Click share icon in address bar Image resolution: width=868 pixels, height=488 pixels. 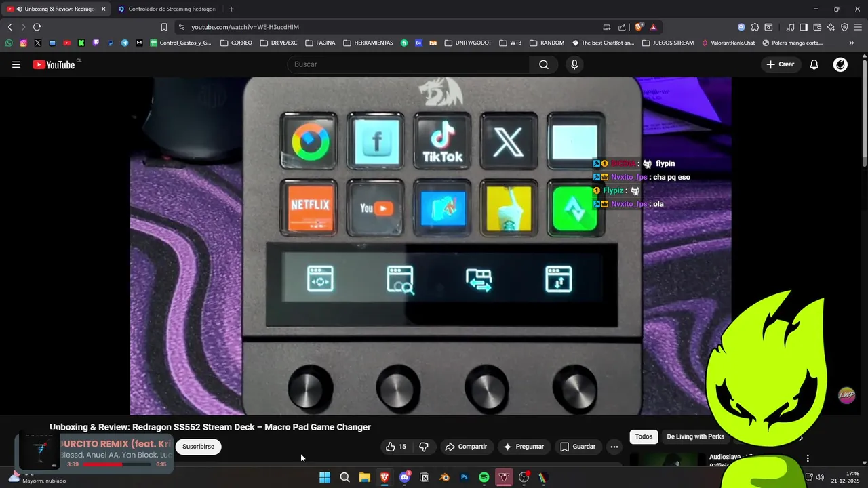tap(622, 27)
